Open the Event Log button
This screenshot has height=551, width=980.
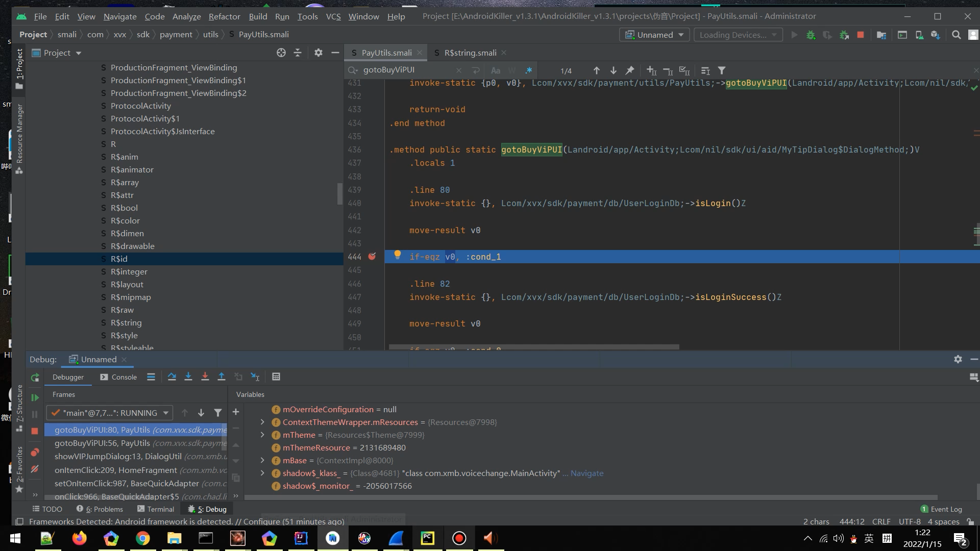pyautogui.click(x=941, y=509)
